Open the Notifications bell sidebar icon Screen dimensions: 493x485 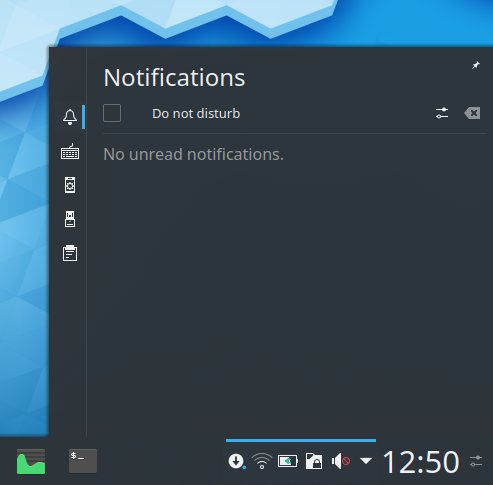(x=70, y=117)
